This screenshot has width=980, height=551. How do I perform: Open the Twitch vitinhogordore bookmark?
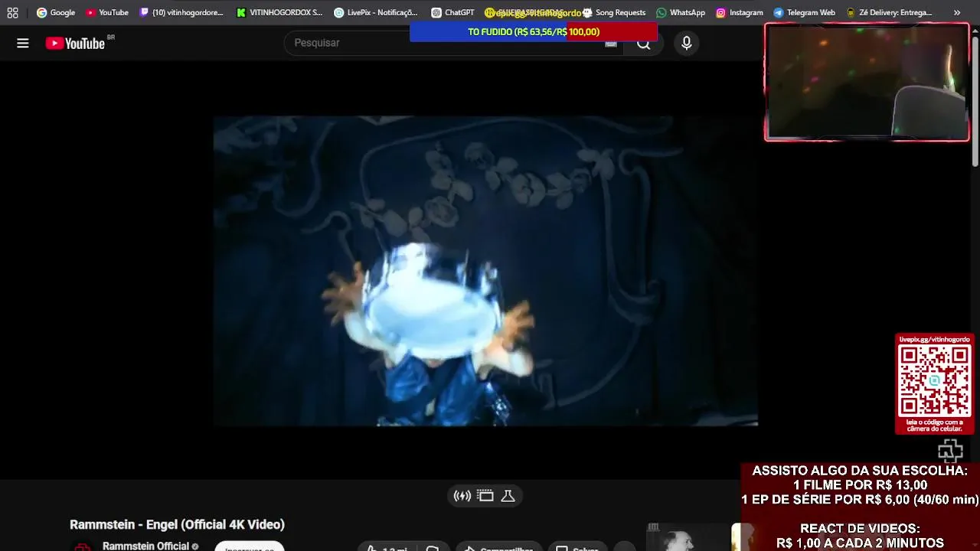[x=181, y=12]
